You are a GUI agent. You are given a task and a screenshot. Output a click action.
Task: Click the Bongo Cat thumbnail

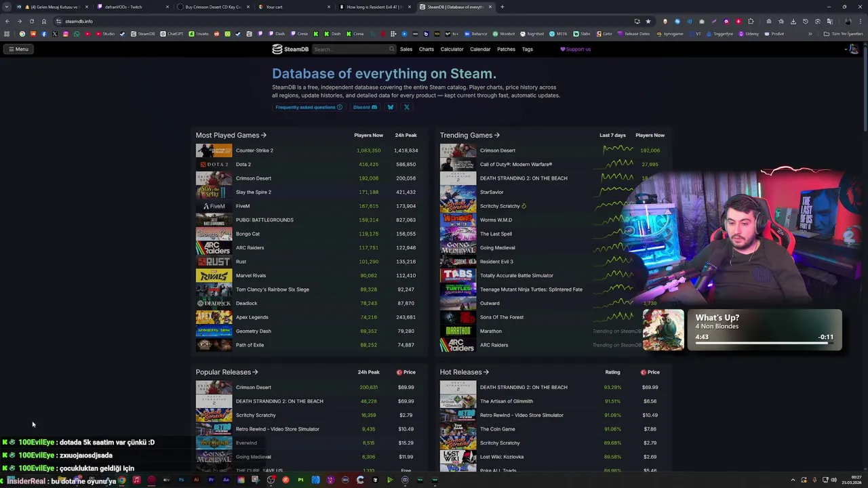[x=214, y=234]
